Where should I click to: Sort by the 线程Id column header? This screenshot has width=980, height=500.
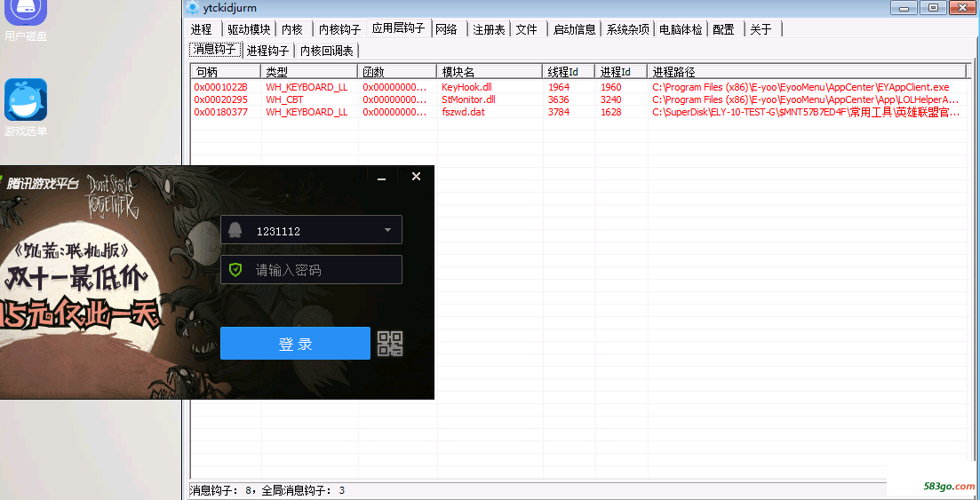(569, 72)
